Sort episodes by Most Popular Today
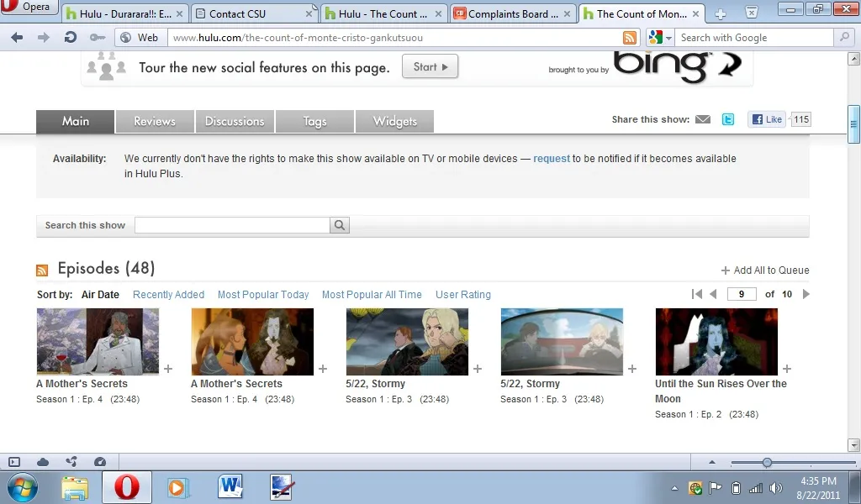 pos(263,295)
